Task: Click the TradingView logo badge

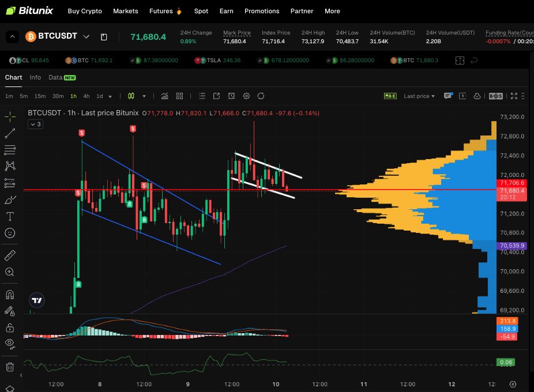Action: click(x=37, y=300)
